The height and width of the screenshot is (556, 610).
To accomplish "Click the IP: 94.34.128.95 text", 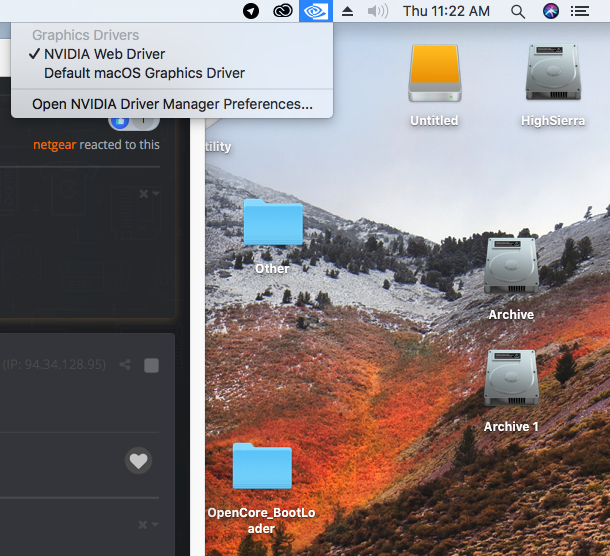I will point(54,365).
